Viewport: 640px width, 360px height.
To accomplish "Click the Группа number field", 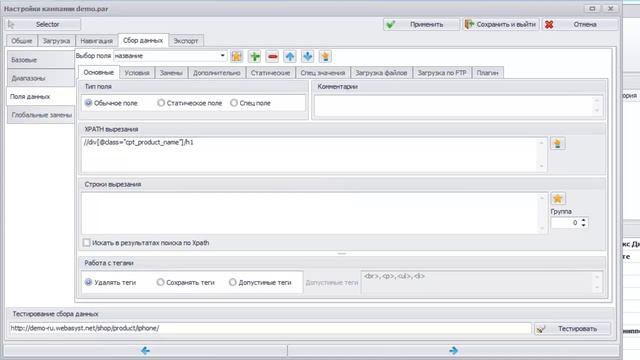I will (565, 223).
